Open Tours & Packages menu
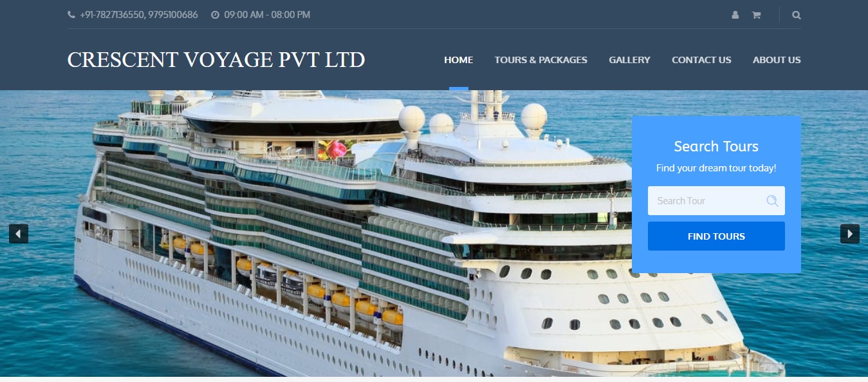Screen dimensions: 868x382 [x=541, y=60]
